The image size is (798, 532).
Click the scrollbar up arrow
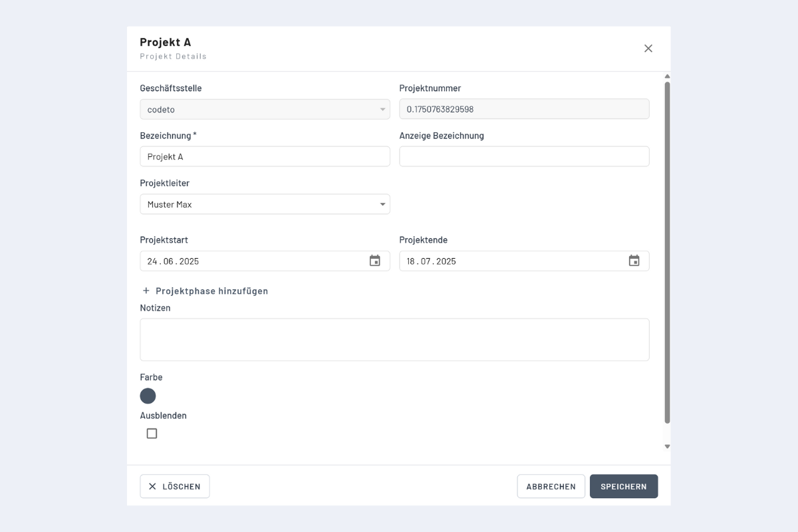click(667, 76)
